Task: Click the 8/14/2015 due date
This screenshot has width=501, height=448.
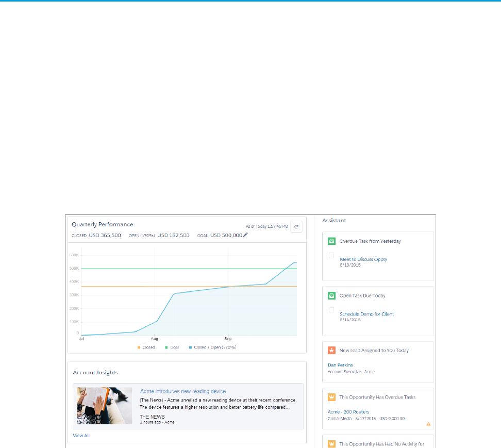Action: 350,320
